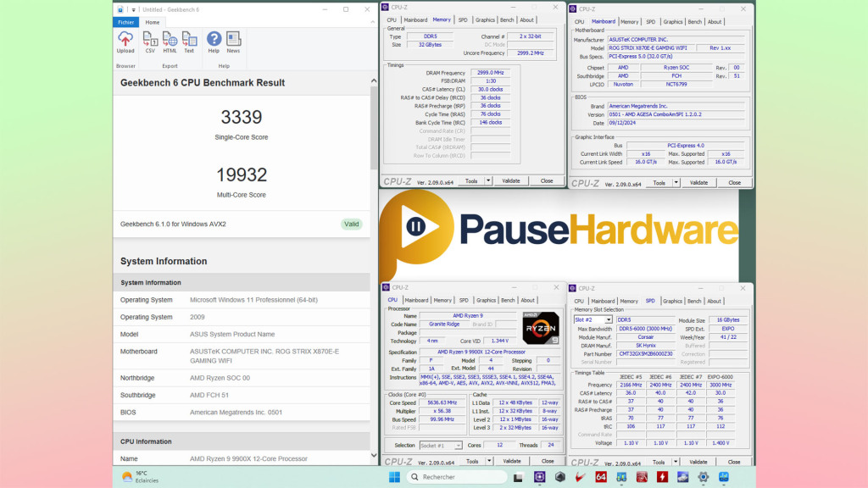Open the Windows Start menu
Screen dimensions: 868x488
point(393,476)
